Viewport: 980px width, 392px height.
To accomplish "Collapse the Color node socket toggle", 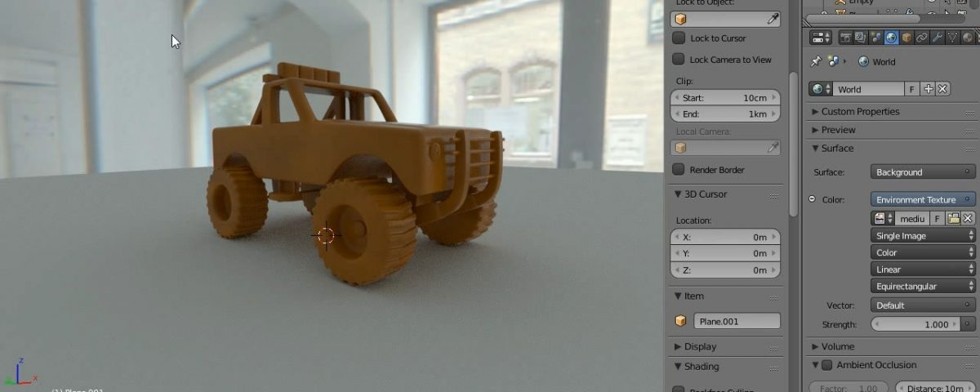I will [x=812, y=199].
